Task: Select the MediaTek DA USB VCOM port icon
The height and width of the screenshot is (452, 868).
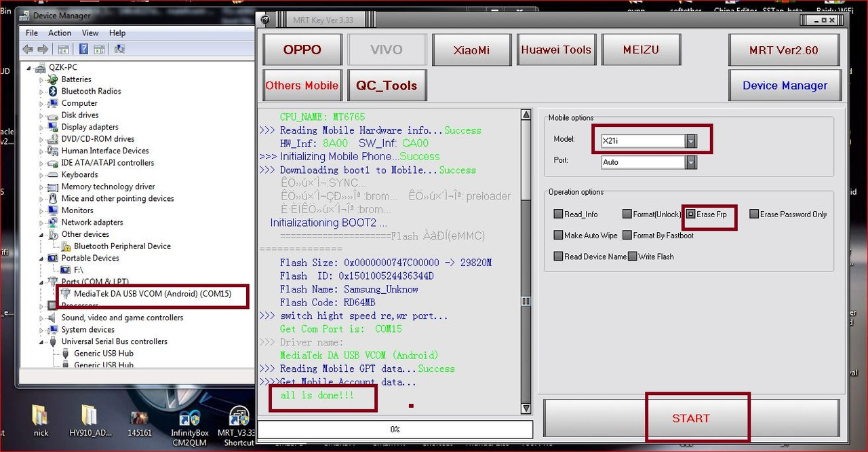Action: pos(66,294)
